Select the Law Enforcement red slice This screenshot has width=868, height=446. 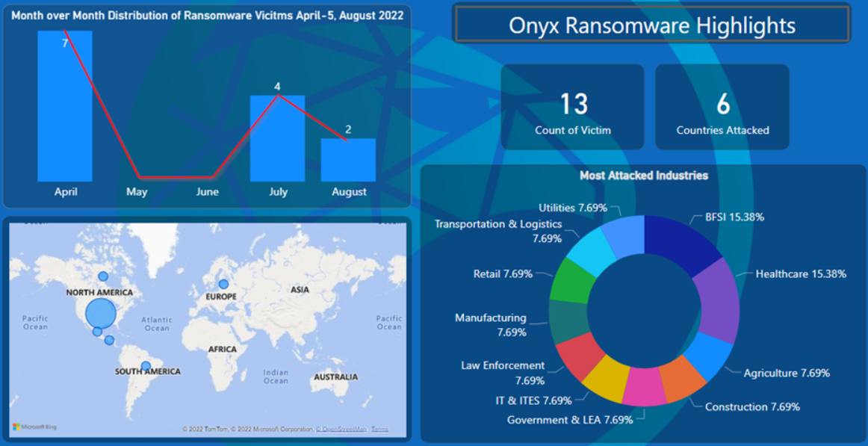582,356
